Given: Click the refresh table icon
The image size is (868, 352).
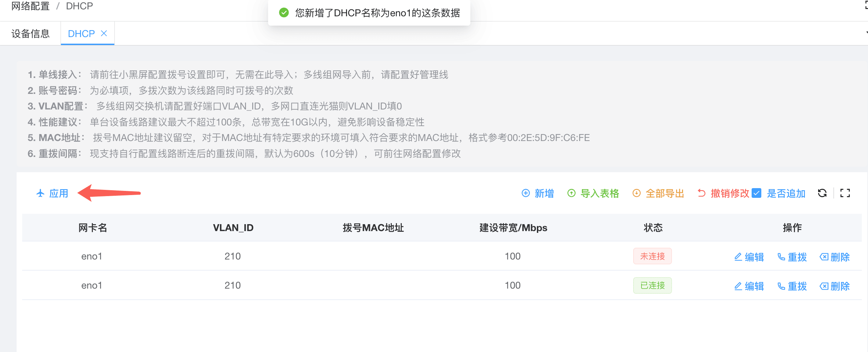Looking at the screenshot, I should pyautogui.click(x=822, y=193).
